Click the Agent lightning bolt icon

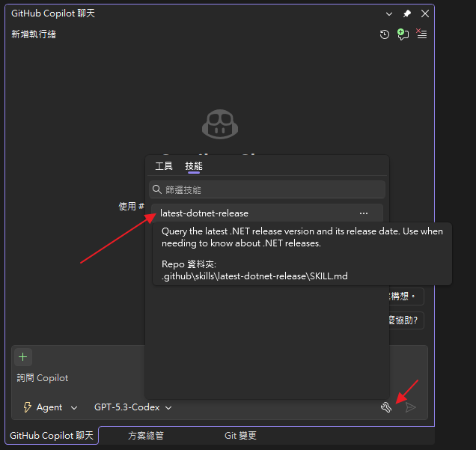28,407
